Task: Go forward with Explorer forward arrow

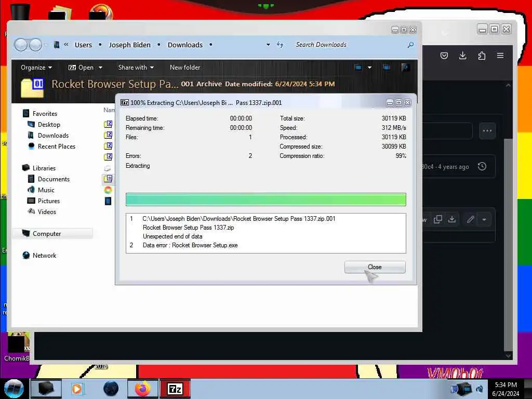Action: click(36, 45)
